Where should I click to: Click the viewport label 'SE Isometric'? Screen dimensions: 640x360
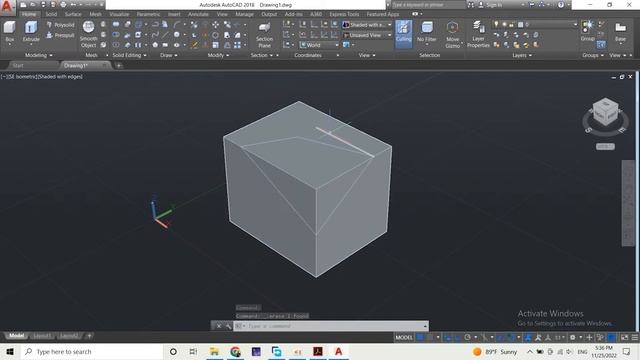(21, 77)
